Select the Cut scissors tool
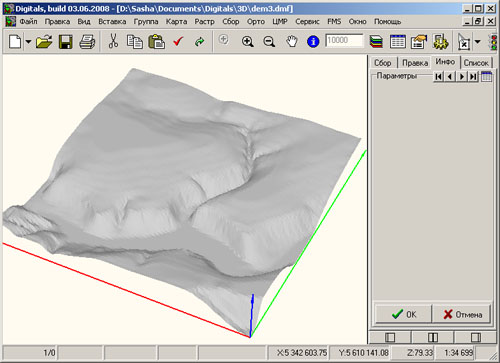The height and width of the screenshot is (363, 500). pos(113,42)
